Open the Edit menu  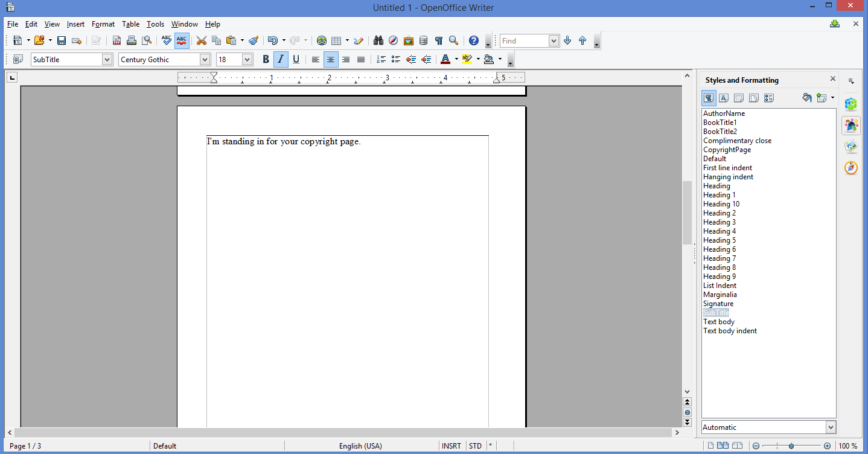[x=31, y=24]
